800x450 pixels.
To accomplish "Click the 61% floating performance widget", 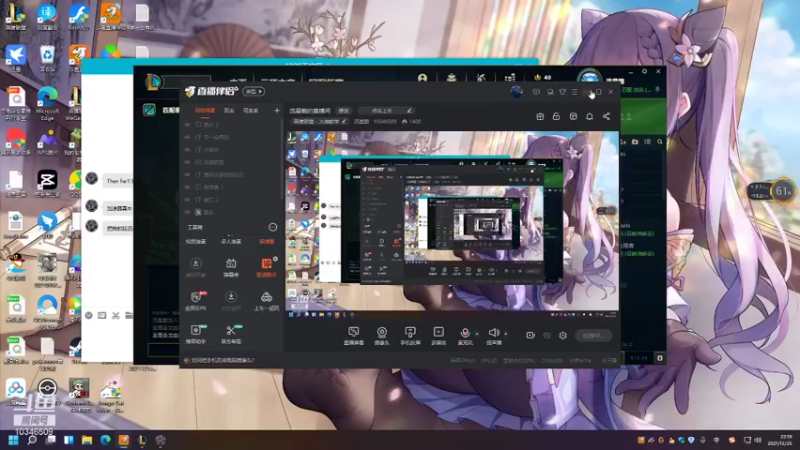I will [782, 191].
